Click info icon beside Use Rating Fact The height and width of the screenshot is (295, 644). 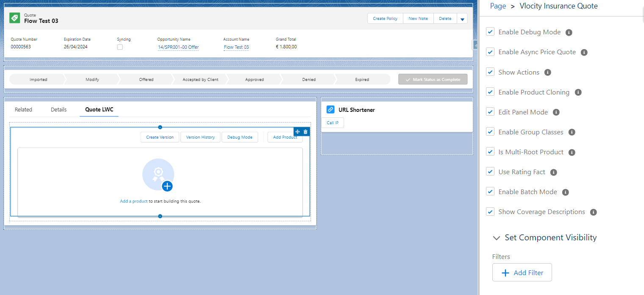553,172
